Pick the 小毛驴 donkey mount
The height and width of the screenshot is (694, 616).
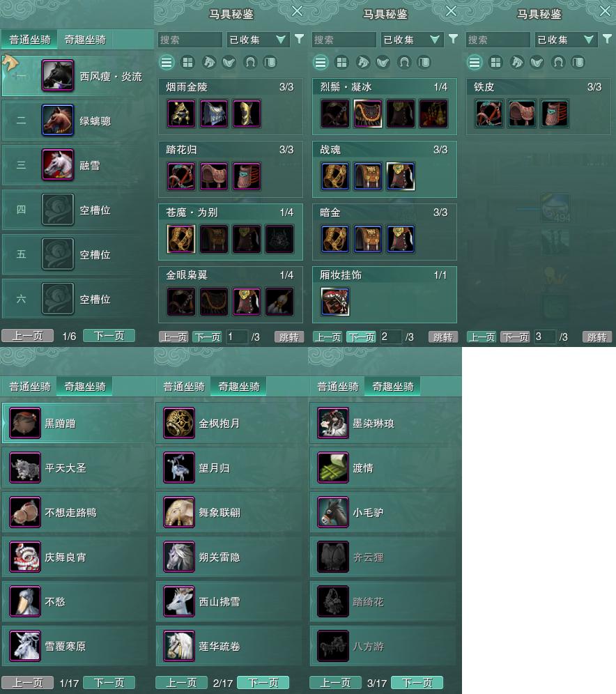click(333, 512)
